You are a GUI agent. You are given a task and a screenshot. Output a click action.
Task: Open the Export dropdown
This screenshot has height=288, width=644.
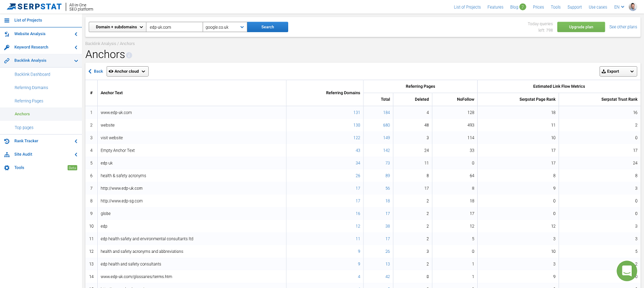pyautogui.click(x=618, y=71)
